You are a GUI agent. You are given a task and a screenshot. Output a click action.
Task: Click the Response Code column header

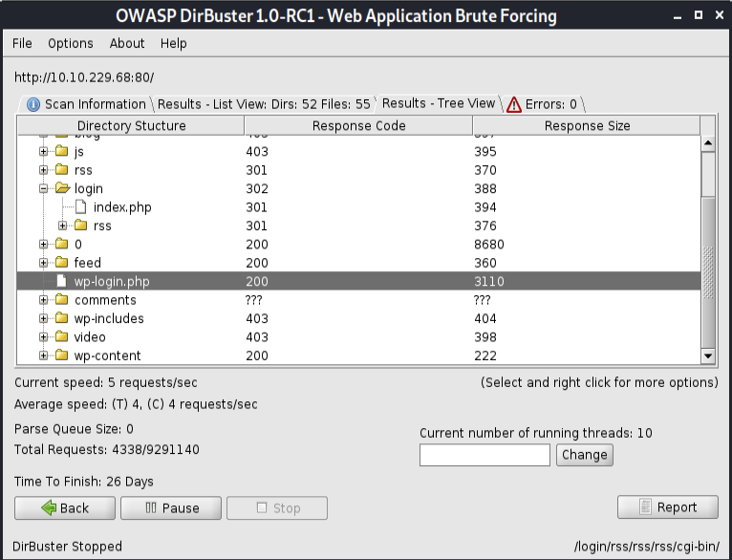pyautogui.click(x=358, y=125)
